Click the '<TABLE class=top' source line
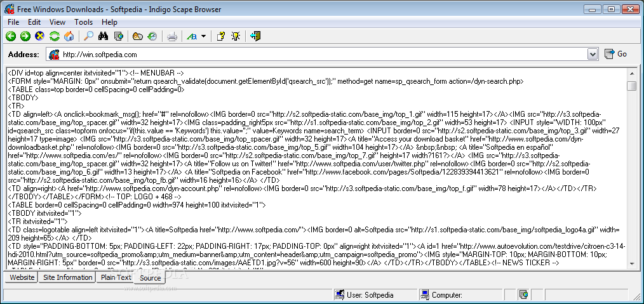 97,90
